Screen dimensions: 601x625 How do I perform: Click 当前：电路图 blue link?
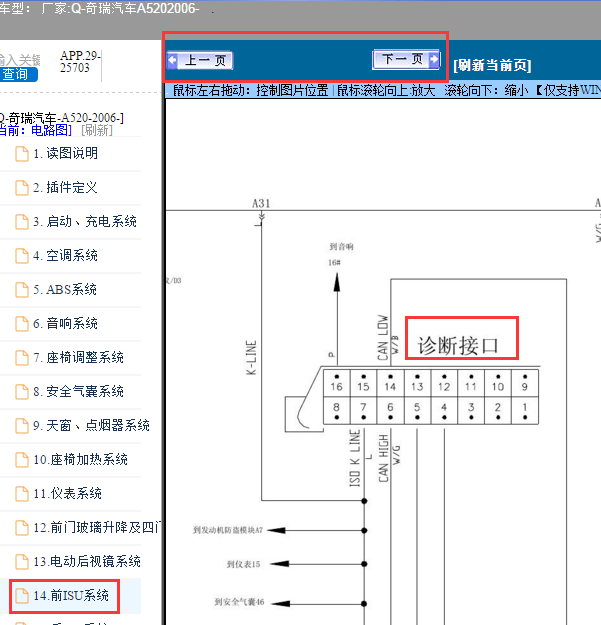tap(35, 130)
